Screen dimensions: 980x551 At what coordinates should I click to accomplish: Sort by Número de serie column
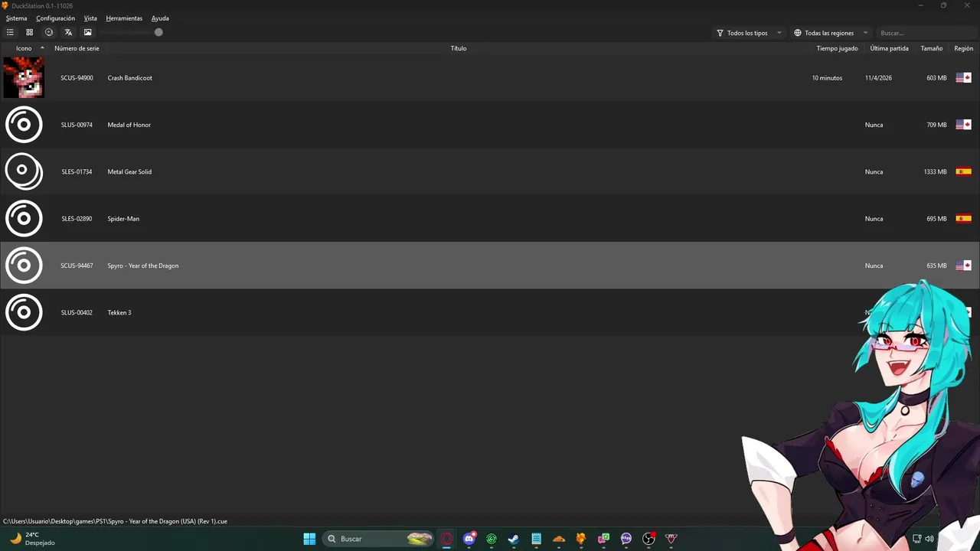tap(77, 48)
